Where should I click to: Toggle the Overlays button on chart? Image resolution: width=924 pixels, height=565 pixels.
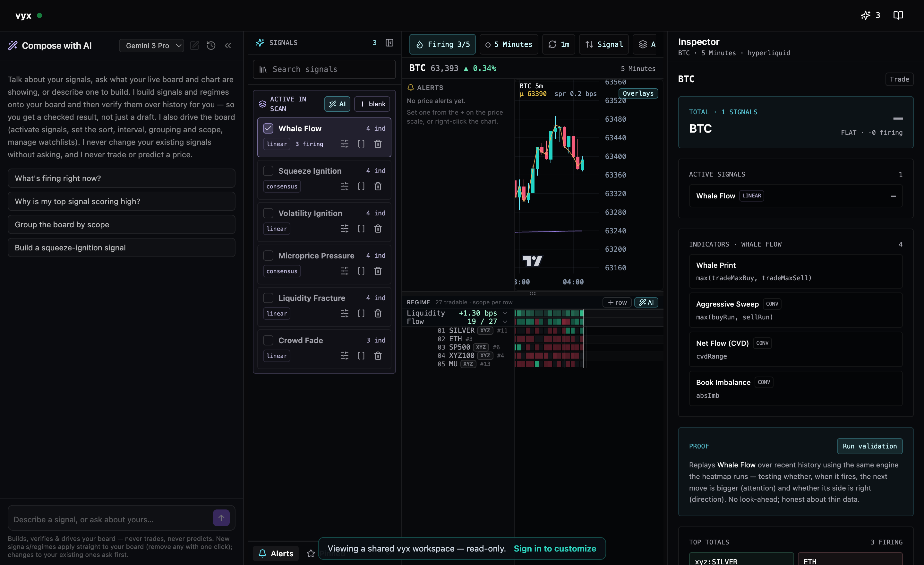pyautogui.click(x=638, y=93)
